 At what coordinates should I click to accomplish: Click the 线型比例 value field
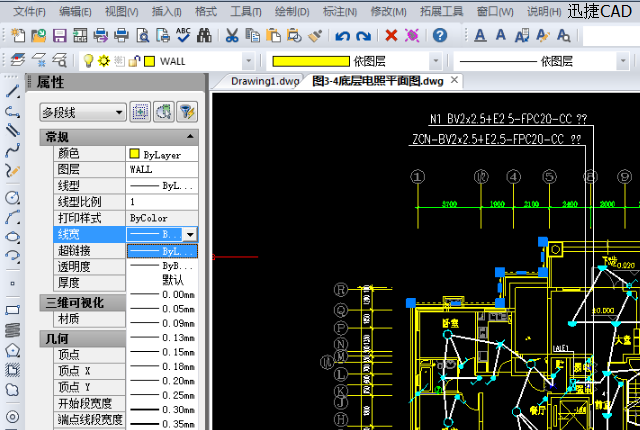[x=162, y=202]
